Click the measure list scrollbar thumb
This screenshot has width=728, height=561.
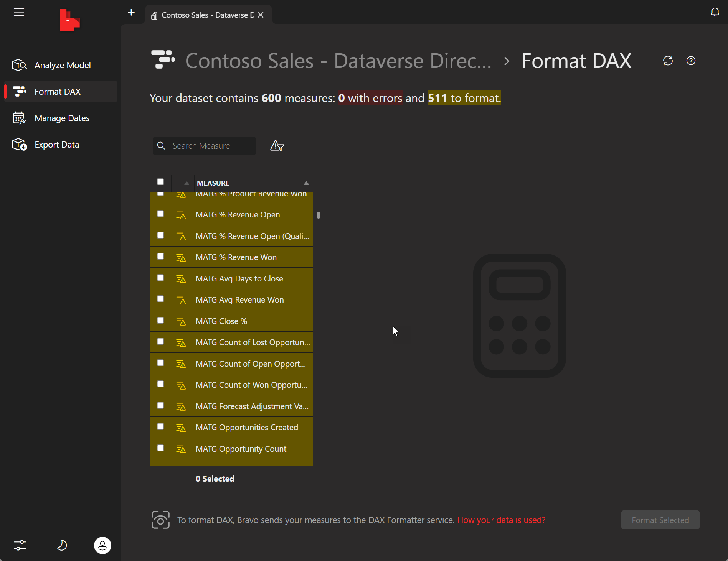pos(318,215)
